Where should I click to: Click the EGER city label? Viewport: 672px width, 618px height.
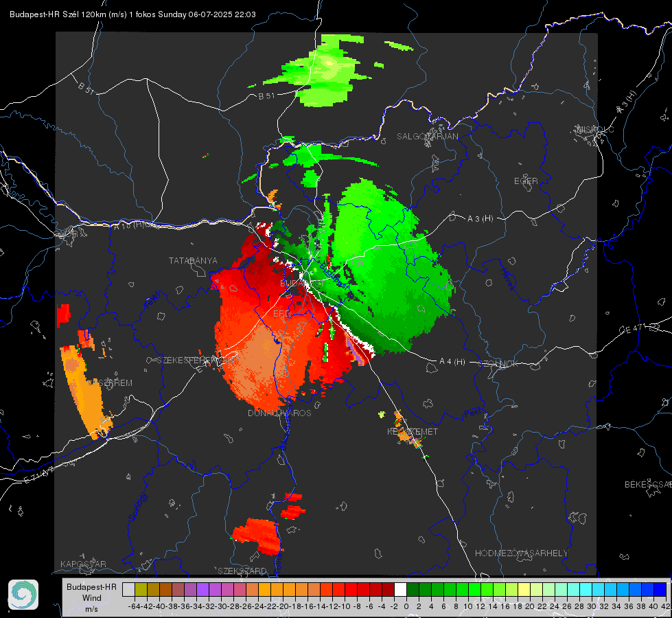(x=526, y=181)
